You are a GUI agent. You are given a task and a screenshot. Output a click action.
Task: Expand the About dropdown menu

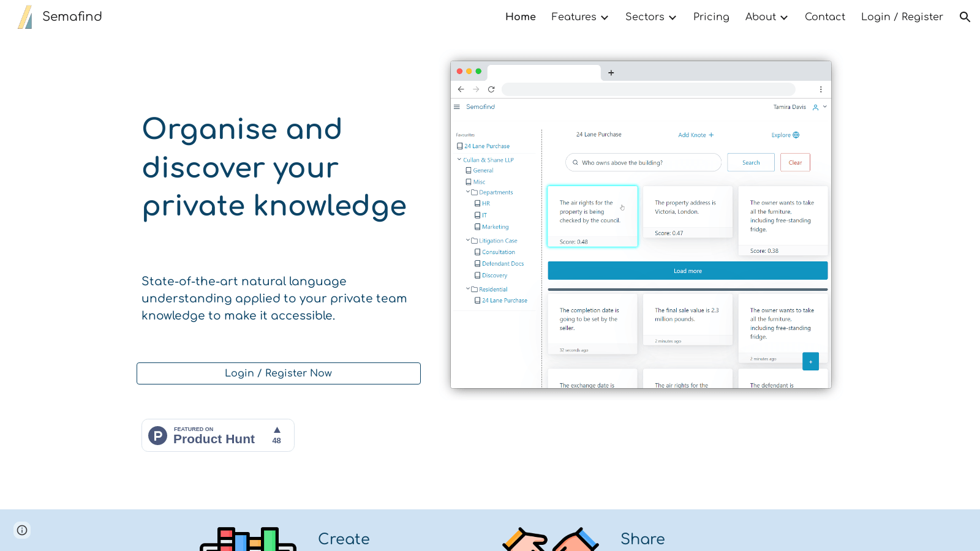point(767,17)
